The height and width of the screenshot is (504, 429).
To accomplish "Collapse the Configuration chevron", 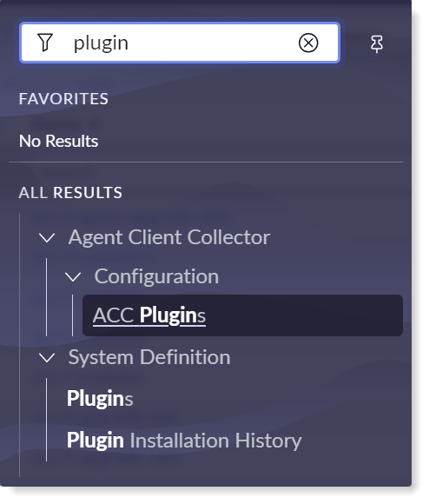I will click(73, 276).
